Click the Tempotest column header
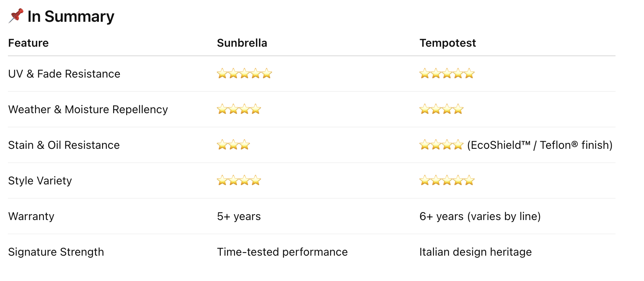 [x=447, y=43]
